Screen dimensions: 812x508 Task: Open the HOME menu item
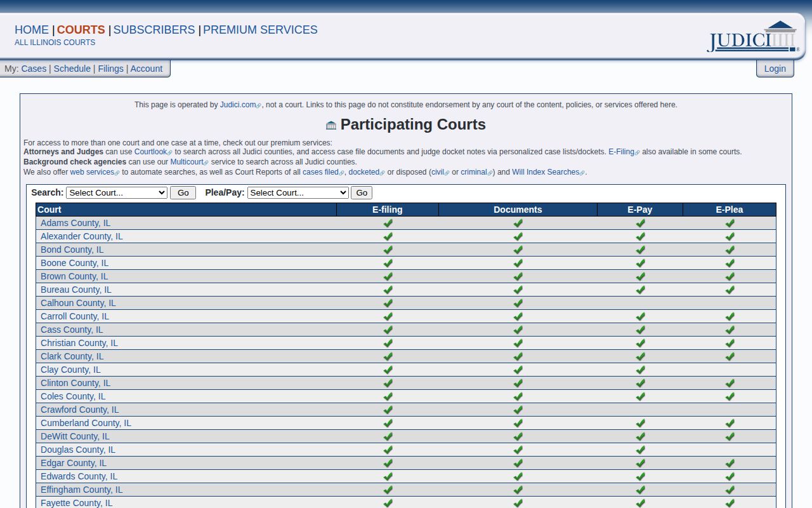pos(32,30)
